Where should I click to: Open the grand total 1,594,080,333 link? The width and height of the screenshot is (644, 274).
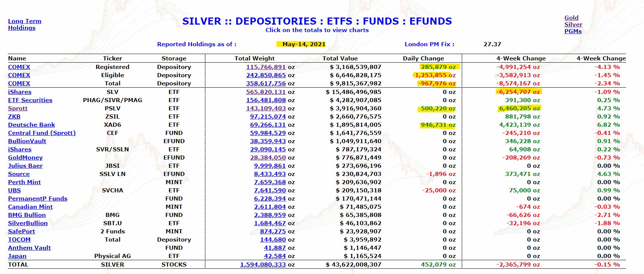[263, 264]
